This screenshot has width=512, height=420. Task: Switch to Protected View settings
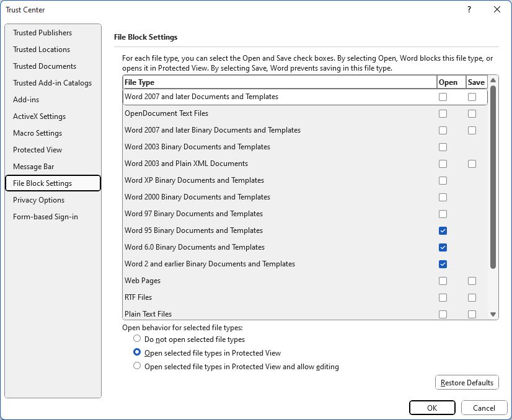pyautogui.click(x=53, y=150)
